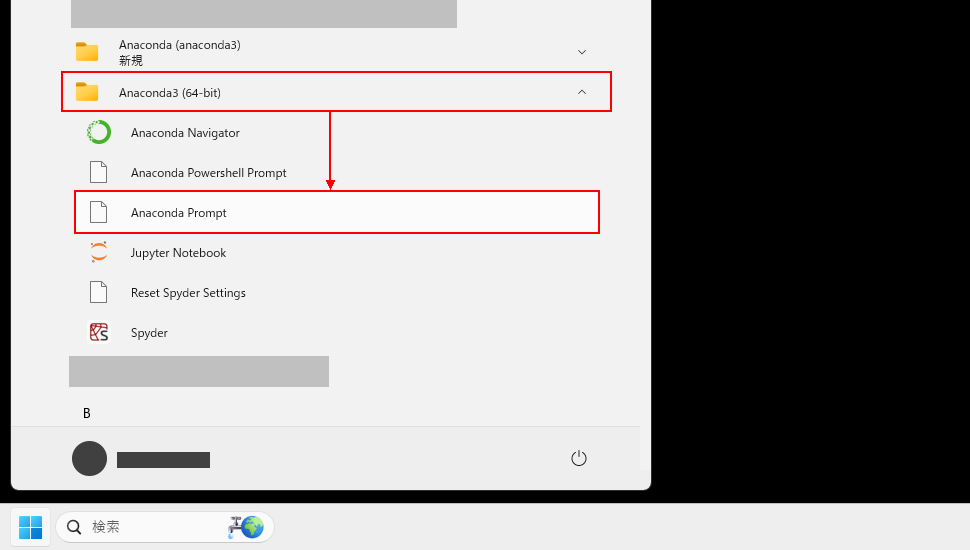The height and width of the screenshot is (550, 970).
Task: Launch Anaconda Navigator from the list
Action: 337,132
